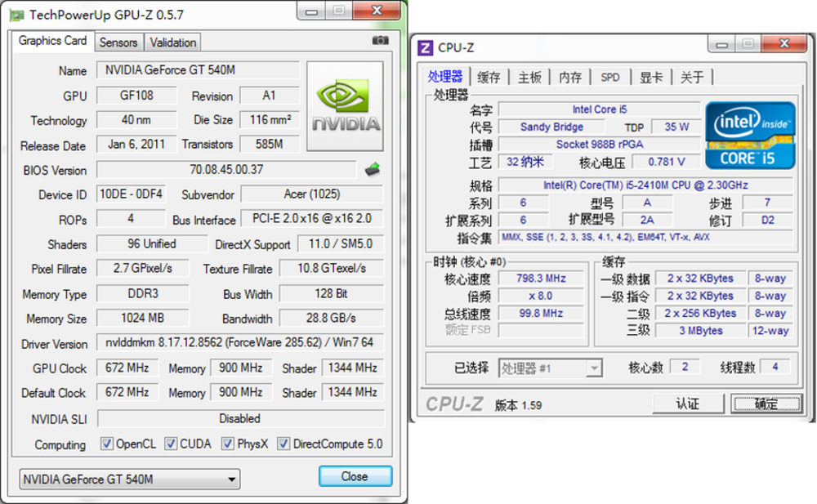Click the socket value Socket 988B rPGA

point(600,145)
